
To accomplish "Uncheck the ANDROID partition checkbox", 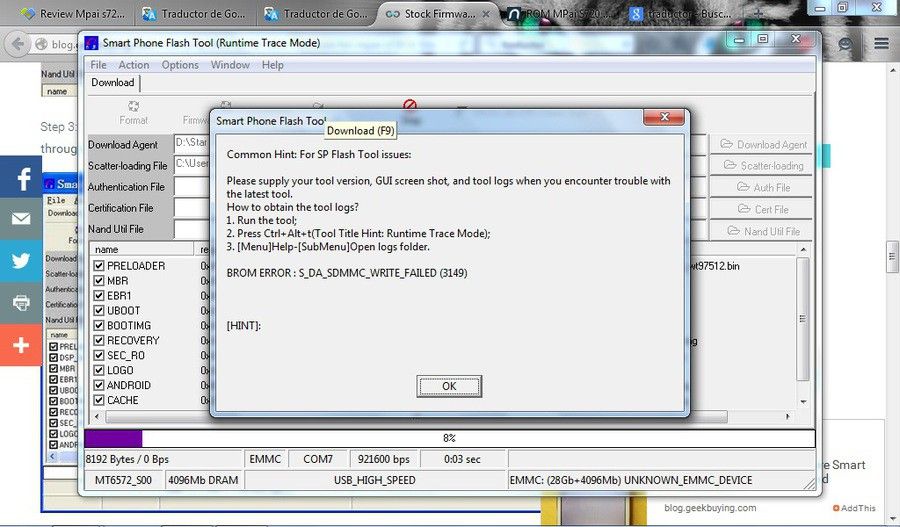I will pyautogui.click(x=99, y=385).
